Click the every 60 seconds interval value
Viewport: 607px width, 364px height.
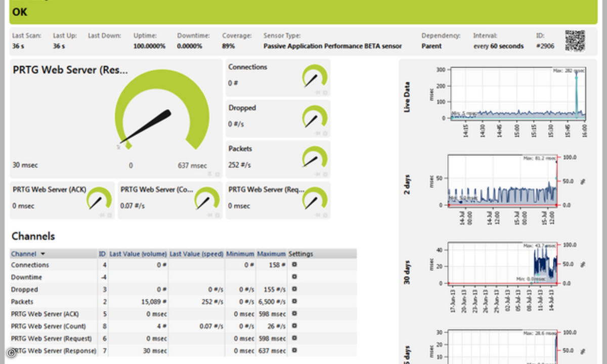[x=498, y=46]
